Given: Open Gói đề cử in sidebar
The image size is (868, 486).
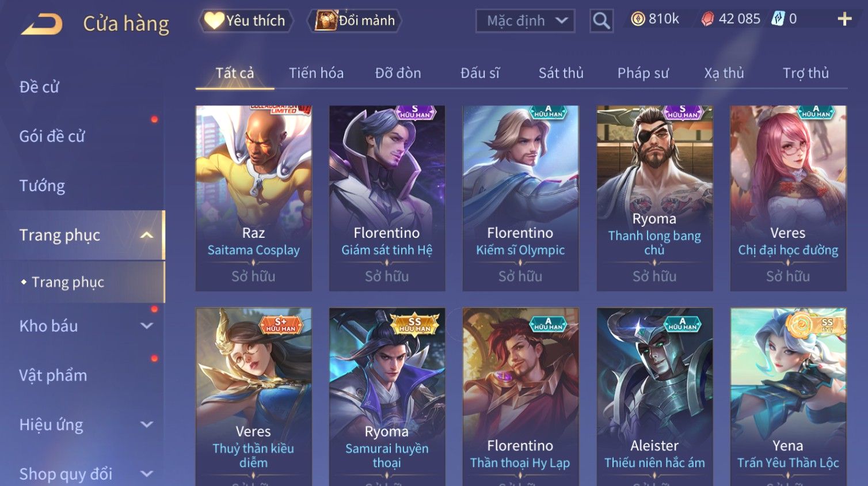Looking at the screenshot, I should pyautogui.click(x=52, y=136).
